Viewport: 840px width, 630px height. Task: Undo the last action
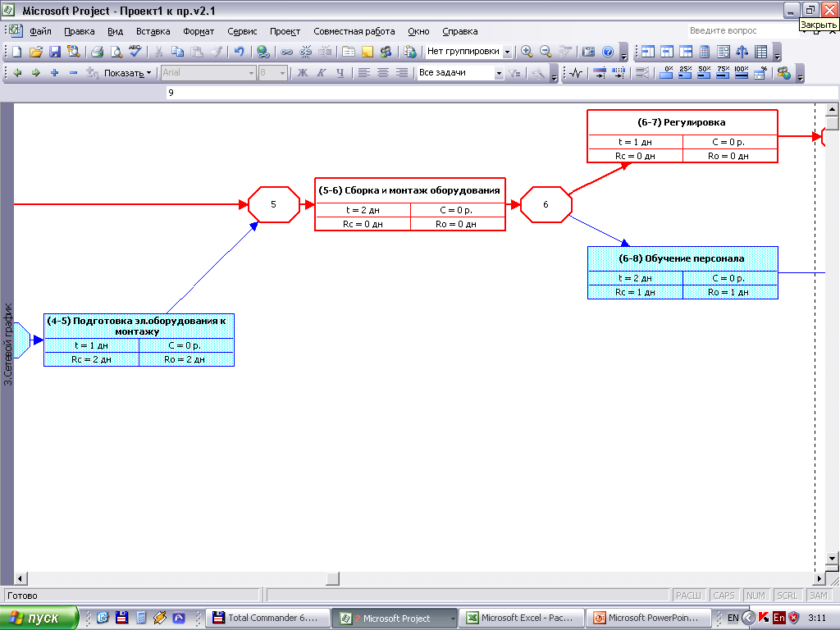(x=240, y=52)
